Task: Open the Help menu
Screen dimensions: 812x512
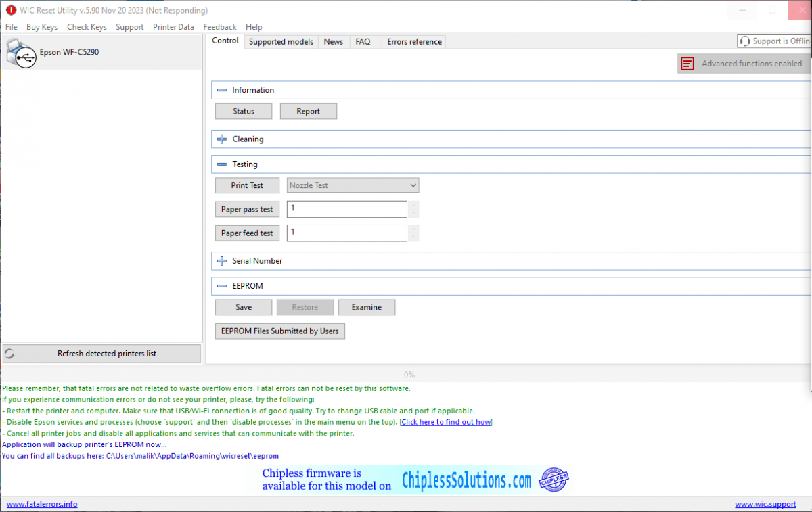Action: point(254,27)
